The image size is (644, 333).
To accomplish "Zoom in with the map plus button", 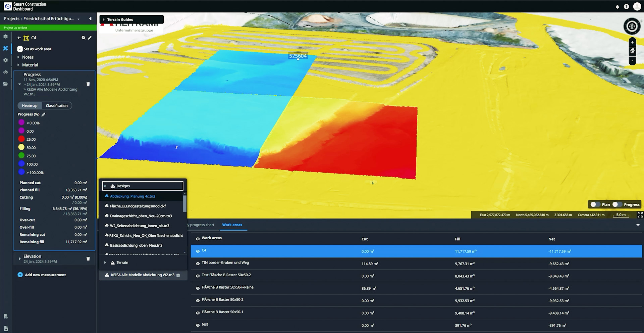I will [632, 42].
